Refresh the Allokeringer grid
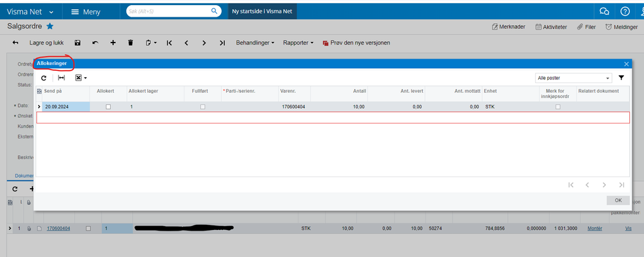This screenshot has width=644, height=257. [44, 77]
